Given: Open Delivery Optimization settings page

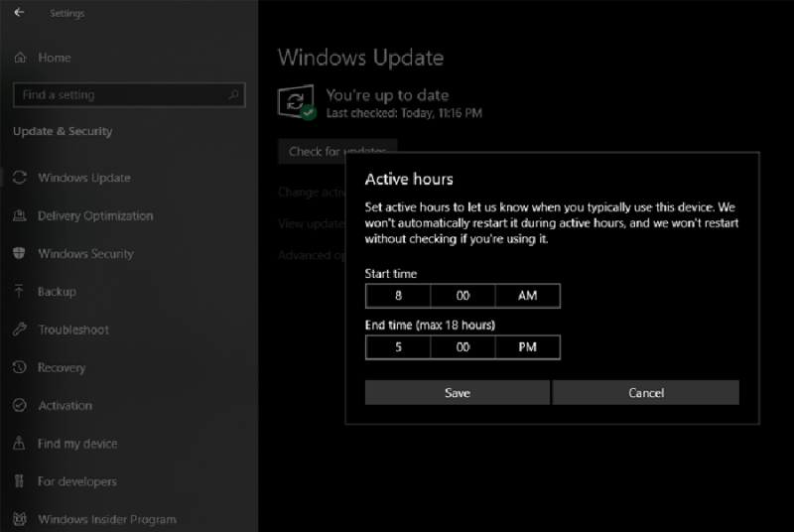Looking at the screenshot, I should (95, 215).
